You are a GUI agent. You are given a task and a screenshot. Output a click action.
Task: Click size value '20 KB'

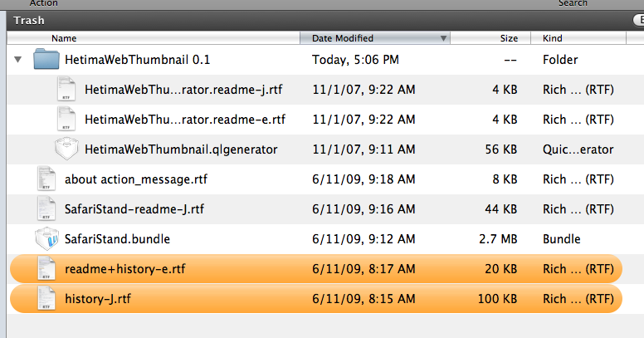click(501, 269)
